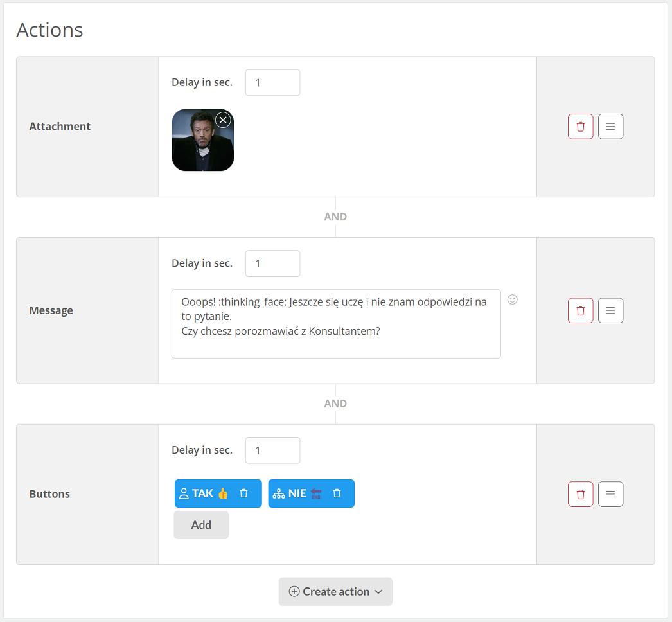Viewport: 672px width, 622px height.
Task: Click the Add button below TAK
Action: point(201,525)
